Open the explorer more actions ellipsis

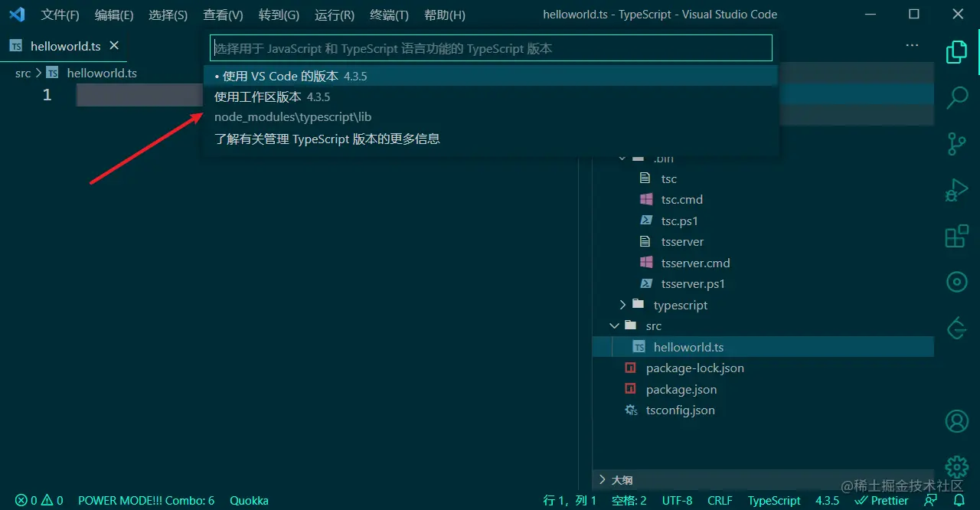pos(912,46)
